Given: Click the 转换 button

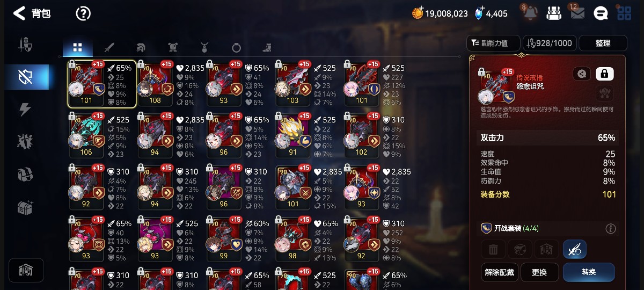Looking at the screenshot, I should pos(589,272).
